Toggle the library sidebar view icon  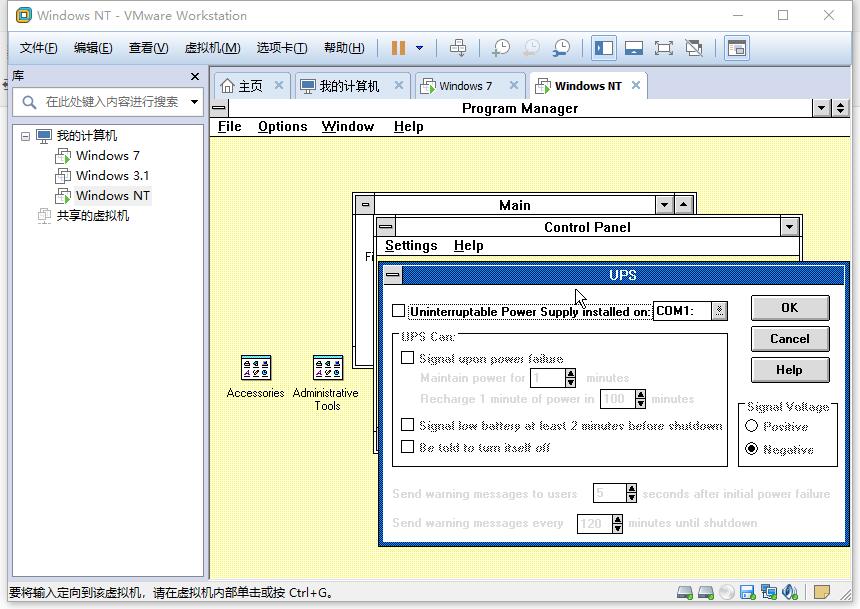tap(604, 48)
